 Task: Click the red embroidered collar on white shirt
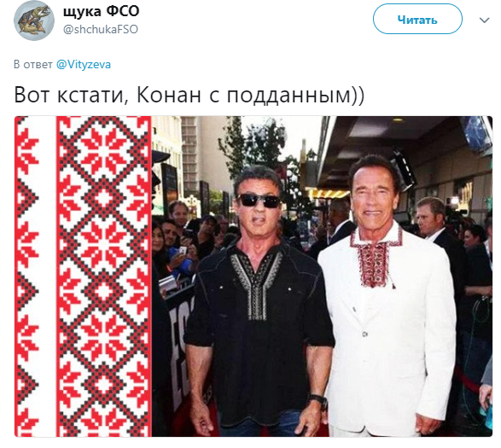click(376, 256)
